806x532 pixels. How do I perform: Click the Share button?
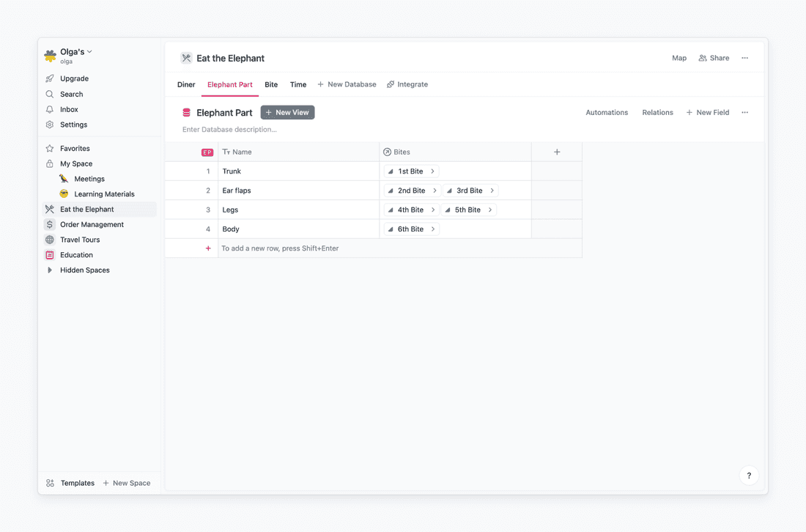714,58
